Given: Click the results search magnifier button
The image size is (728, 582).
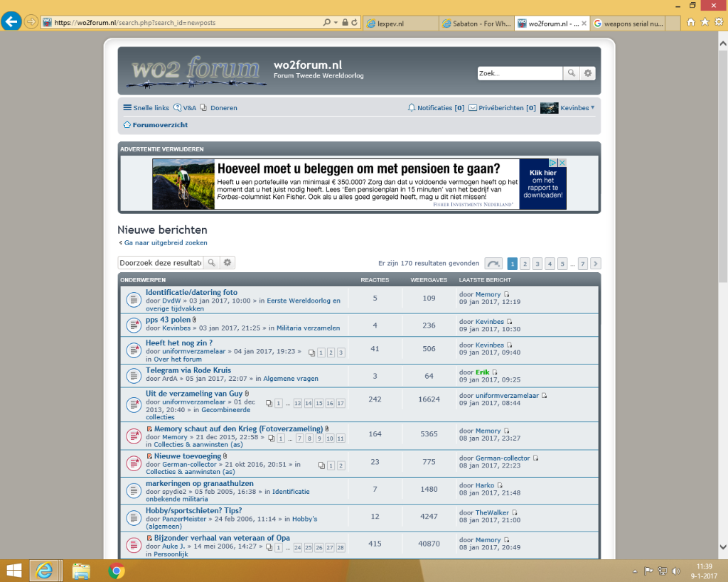Looking at the screenshot, I should [x=211, y=263].
